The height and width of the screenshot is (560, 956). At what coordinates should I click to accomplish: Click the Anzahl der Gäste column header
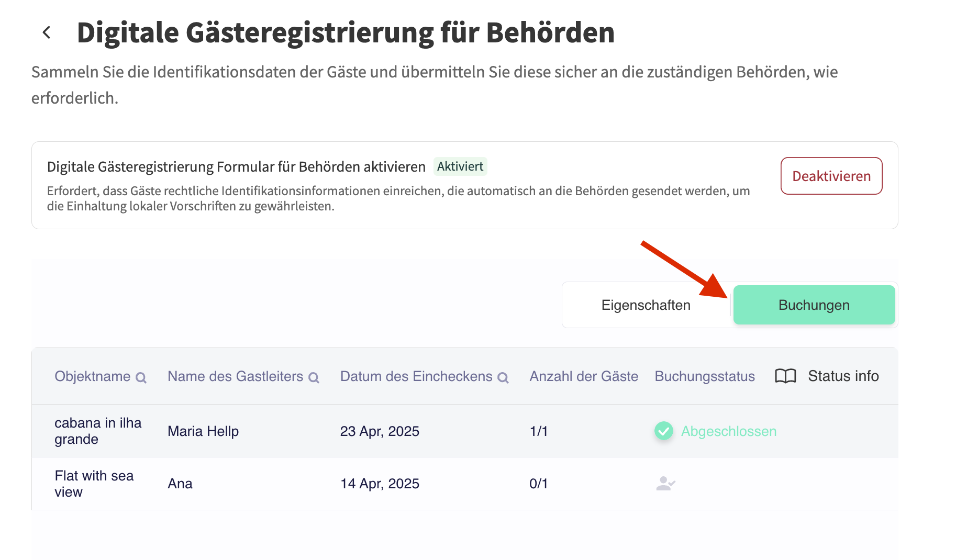pyautogui.click(x=584, y=376)
